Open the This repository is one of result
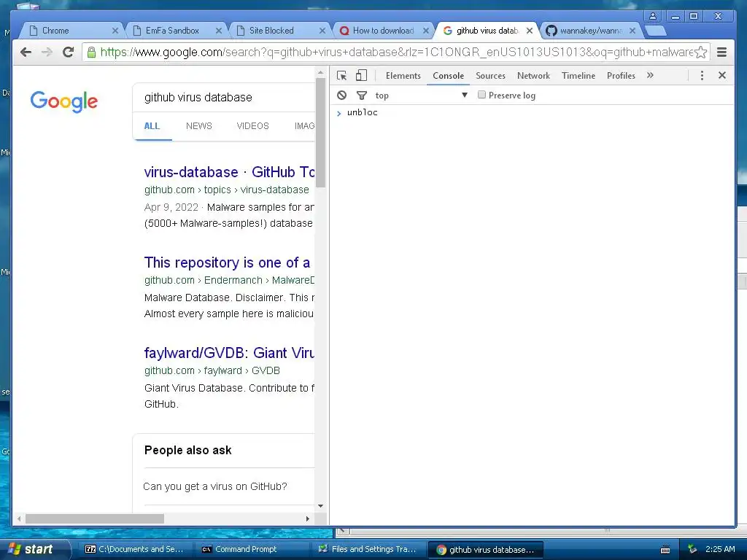747x560 pixels. click(228, 262)
